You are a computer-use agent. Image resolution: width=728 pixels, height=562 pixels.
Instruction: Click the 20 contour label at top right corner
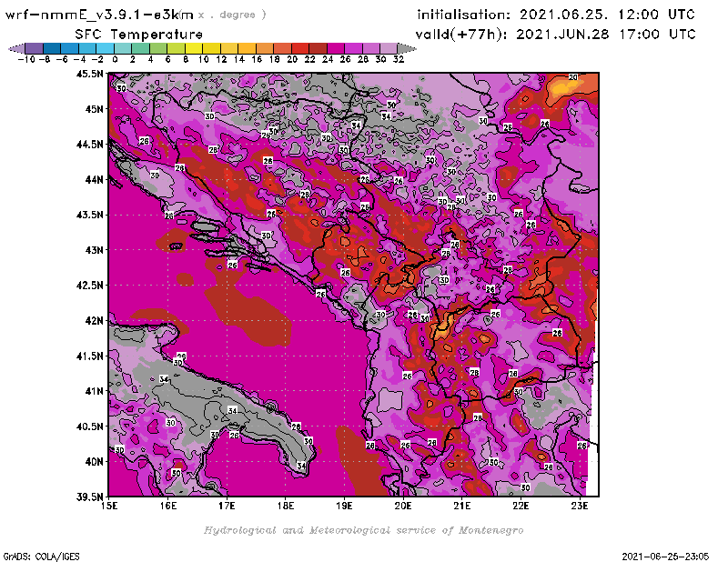[572, 78]
